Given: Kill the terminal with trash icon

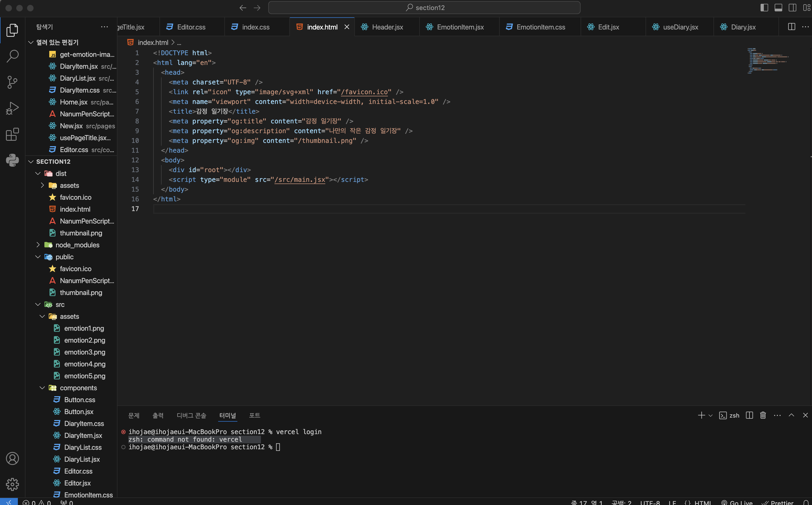Looking at the screenshot, I should tap(763, 415).
